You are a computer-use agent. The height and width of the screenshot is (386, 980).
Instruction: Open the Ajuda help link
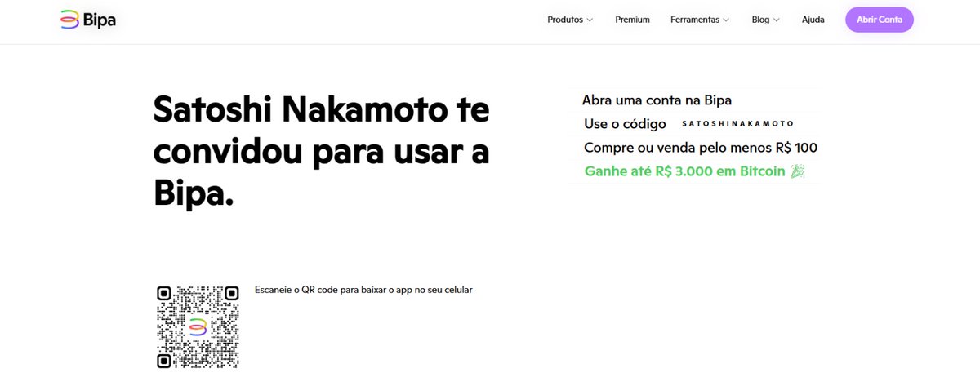(x=813, y=20)
